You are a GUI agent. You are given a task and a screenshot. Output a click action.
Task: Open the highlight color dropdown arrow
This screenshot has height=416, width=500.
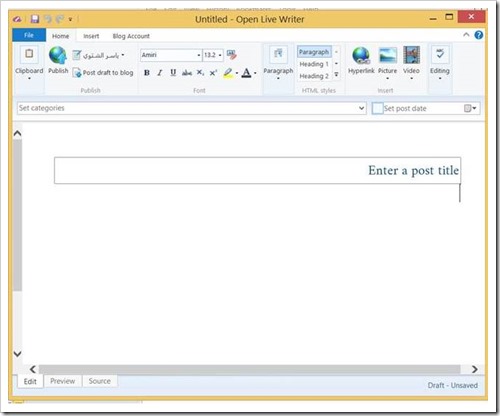[x=237, y=73]
